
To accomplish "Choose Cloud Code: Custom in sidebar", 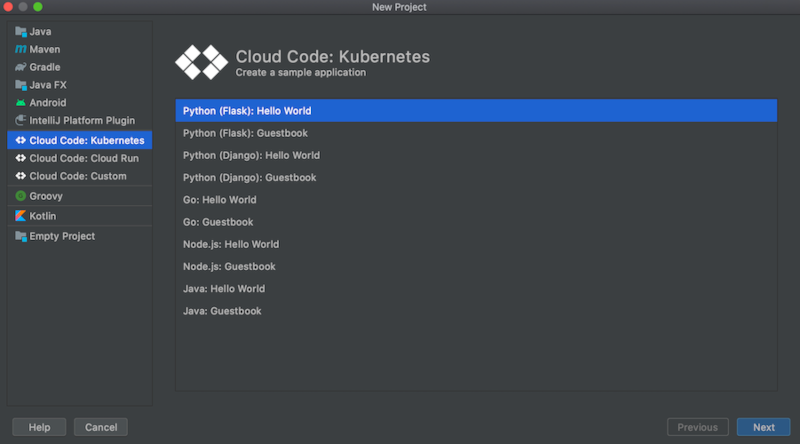I will (x=77, y=176).
